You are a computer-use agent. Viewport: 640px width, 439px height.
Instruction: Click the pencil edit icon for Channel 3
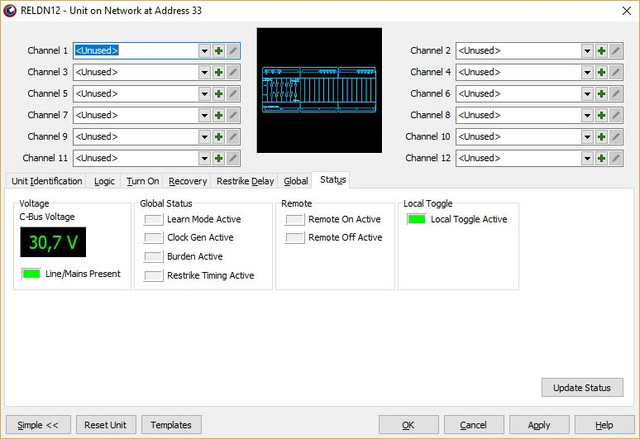click(233, 72)
